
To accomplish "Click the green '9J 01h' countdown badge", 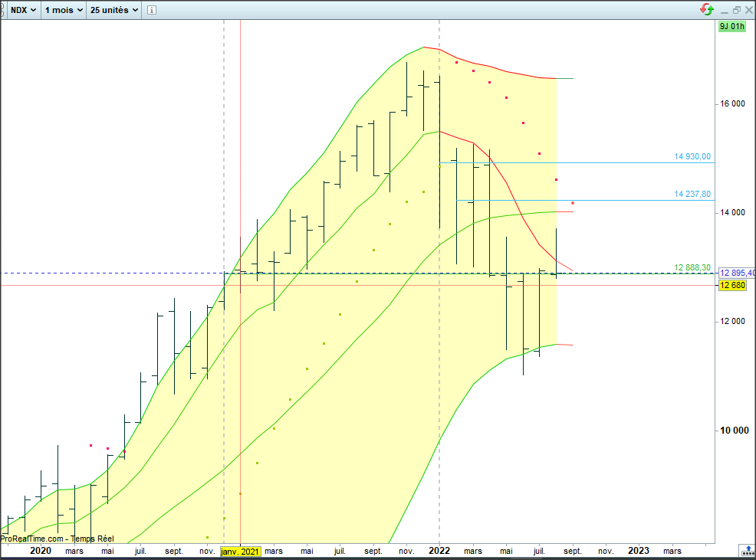I will [731, 26].
